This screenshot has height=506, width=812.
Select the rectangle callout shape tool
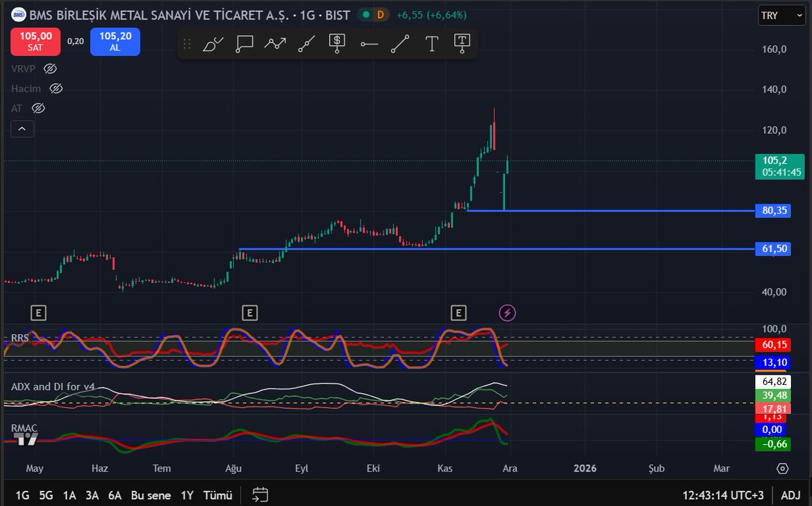point(244,44)
